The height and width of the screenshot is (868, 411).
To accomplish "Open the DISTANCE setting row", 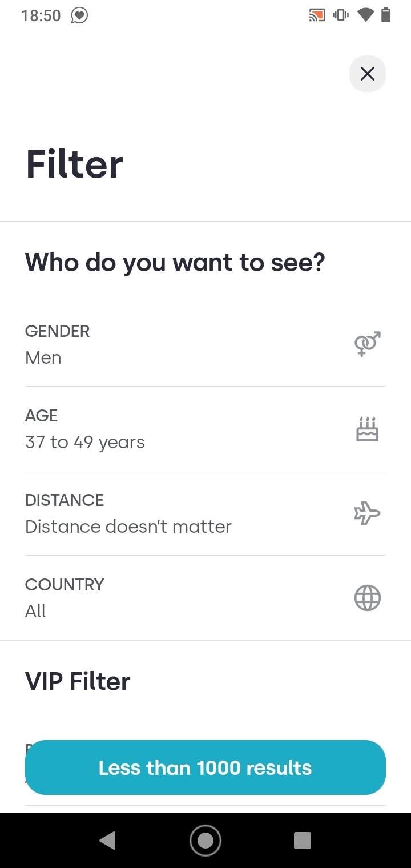I will click(x=205, y=513).
